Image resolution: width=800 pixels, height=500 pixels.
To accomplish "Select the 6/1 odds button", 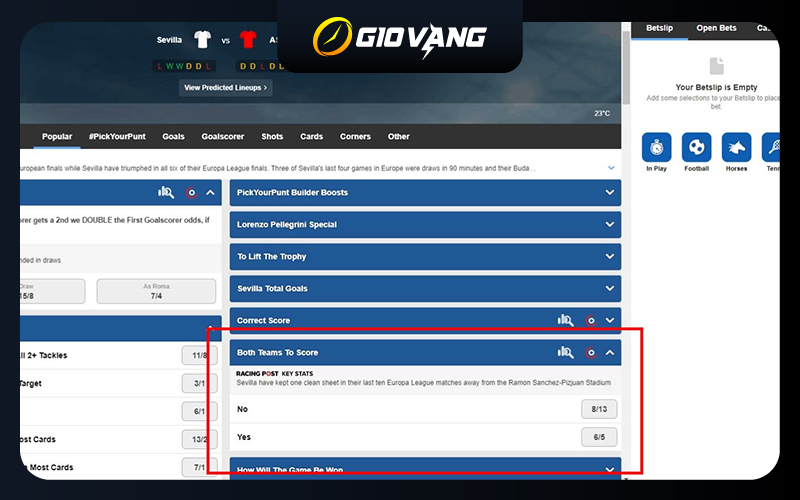I will tap(199, 411).
